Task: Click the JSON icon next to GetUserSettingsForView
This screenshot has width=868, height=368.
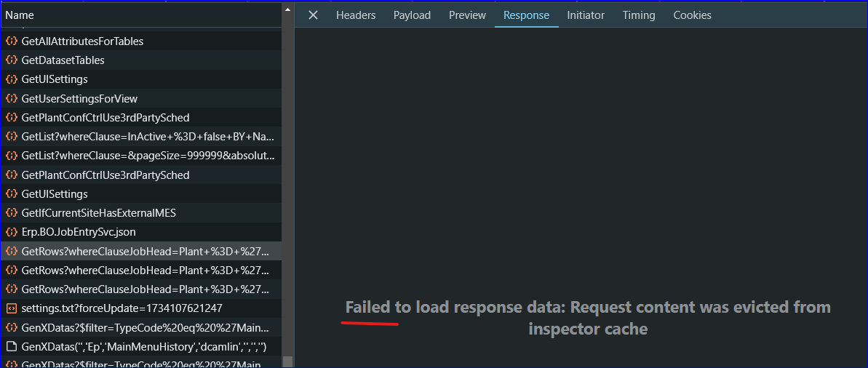Action: coord(10,98)
